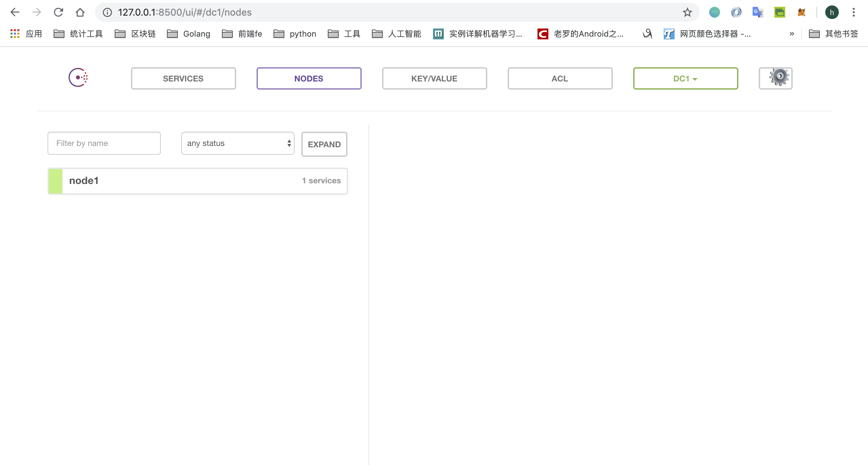868x465 pixels.
Task: Open the any status filter dropdown
Action: [x=238, y=143]
